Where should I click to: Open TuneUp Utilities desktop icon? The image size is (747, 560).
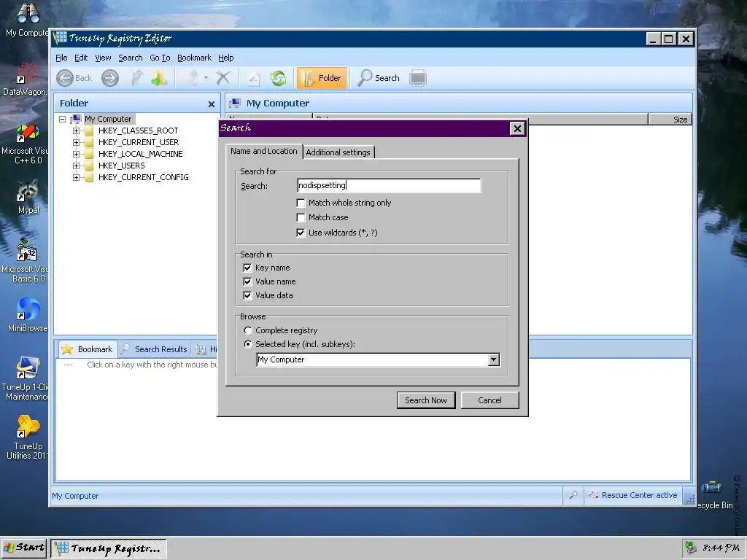click(x=28, y=437)
